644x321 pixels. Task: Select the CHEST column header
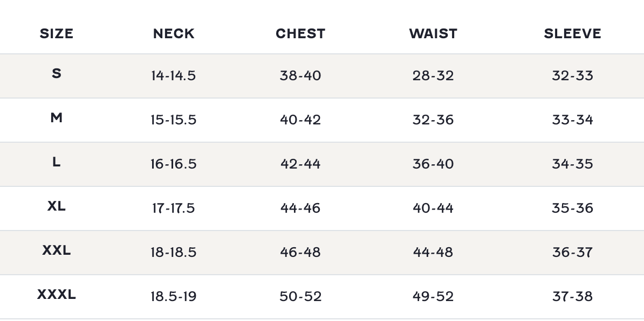click(x=300, y=33)
